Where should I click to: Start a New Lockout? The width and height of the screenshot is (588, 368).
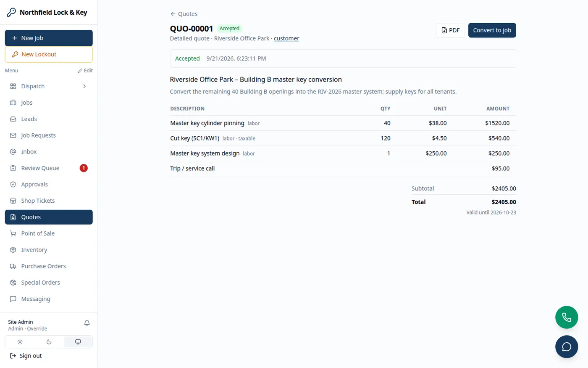coord(49,54)
